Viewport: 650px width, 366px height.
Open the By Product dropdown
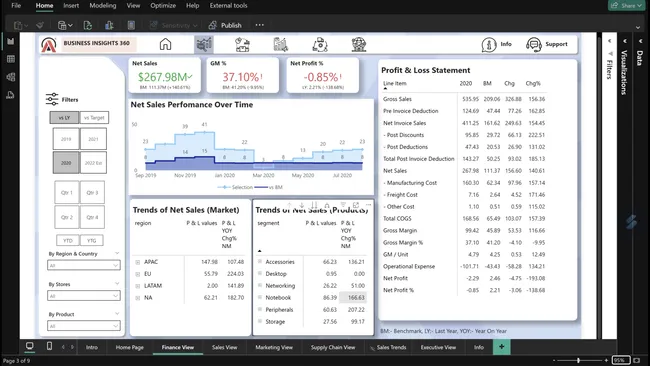click(x=84, y=326)
